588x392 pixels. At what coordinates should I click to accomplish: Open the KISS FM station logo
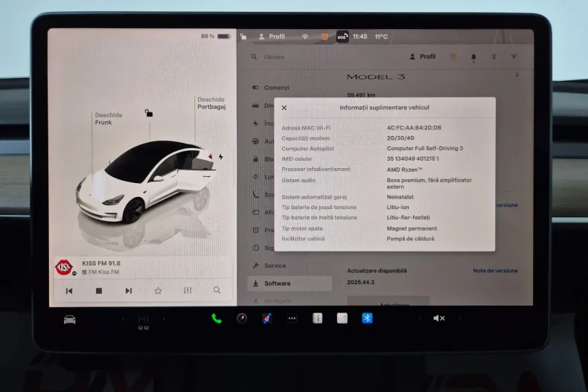pos(65,267)
